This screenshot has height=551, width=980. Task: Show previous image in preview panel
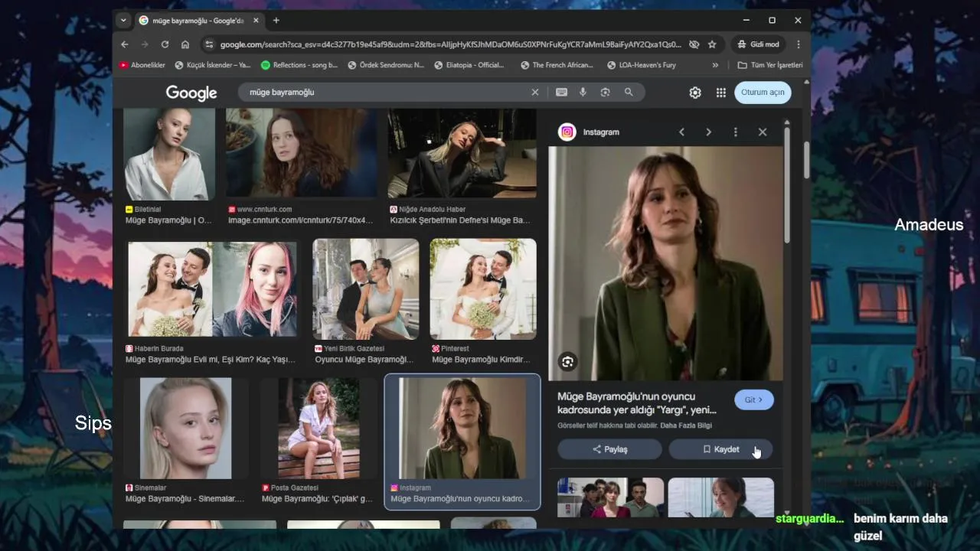[681, 132]
